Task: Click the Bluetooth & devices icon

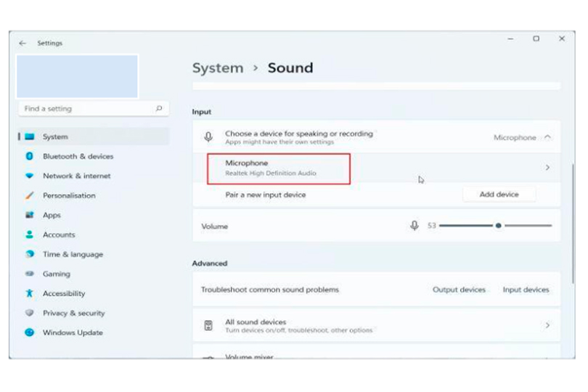Action: 30,157
